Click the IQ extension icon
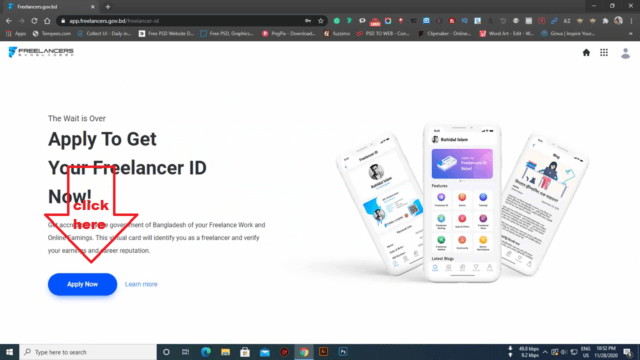640x360 pixels. [464, 21]
